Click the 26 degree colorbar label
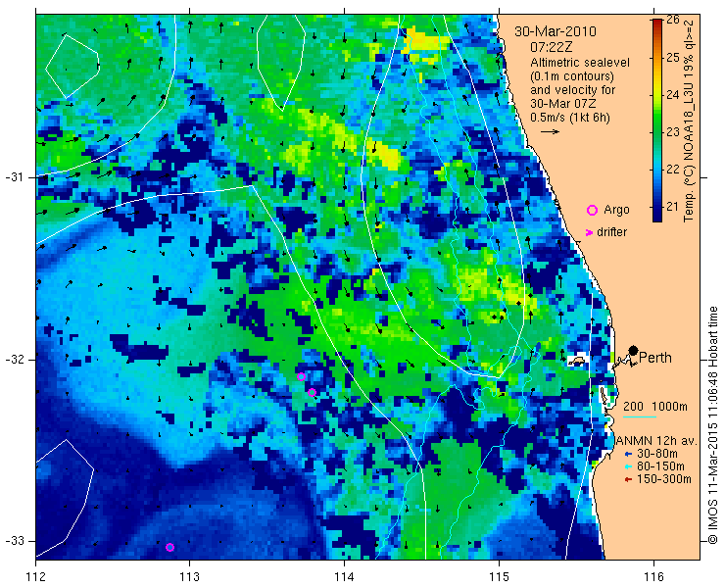The width and height of the screenshot is (725, 588). pos(673,20)
